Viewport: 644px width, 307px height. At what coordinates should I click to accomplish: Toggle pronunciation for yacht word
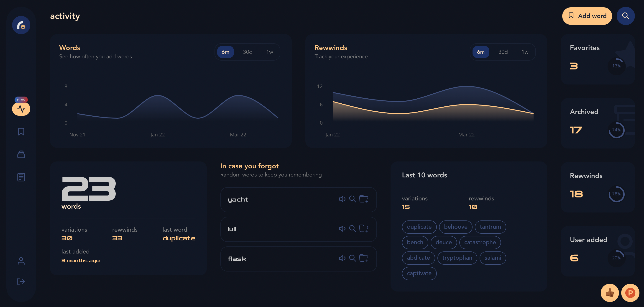coord(342,199)
